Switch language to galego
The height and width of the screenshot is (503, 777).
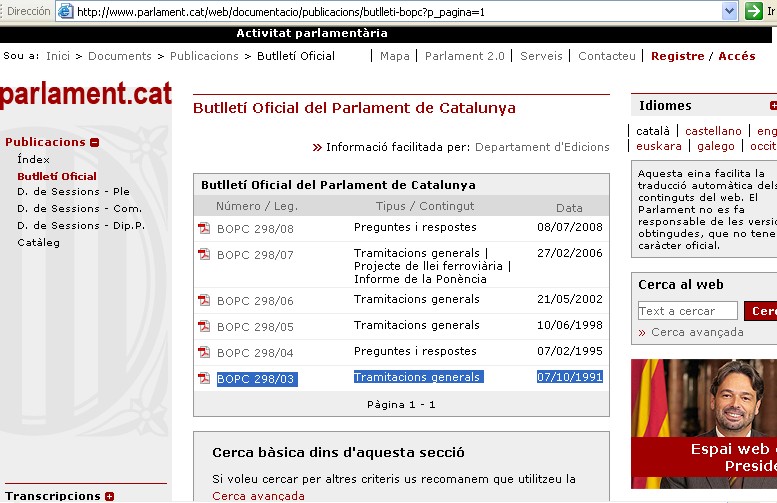coord(716,146)
